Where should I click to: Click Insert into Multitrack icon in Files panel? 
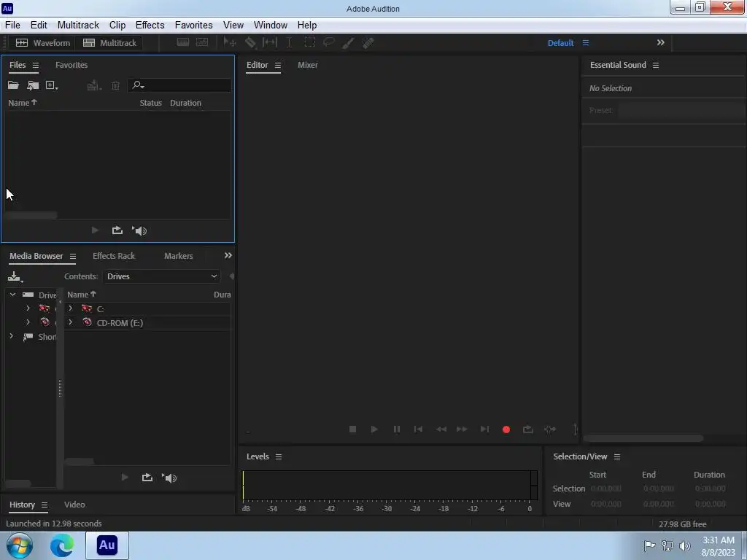pos(94,85)
